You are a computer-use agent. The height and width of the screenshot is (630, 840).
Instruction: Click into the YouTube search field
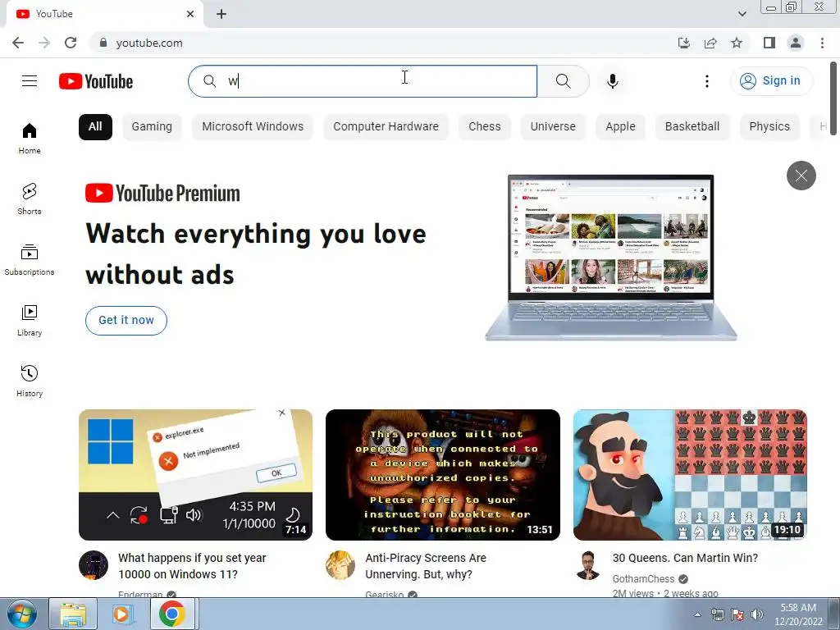click(x=363, y=81)
